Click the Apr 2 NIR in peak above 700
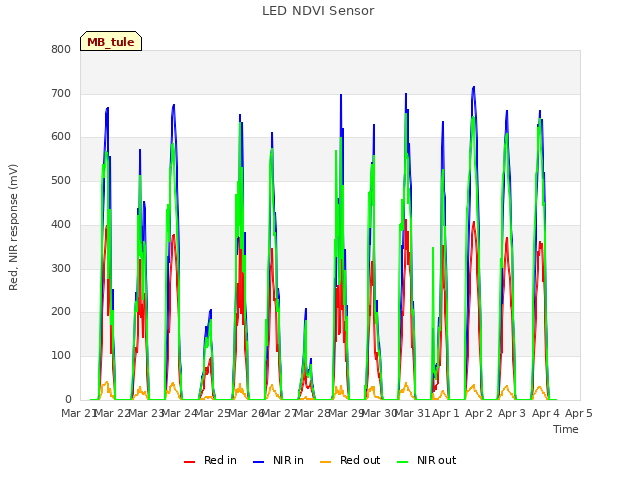 click(x=473, y=87)
